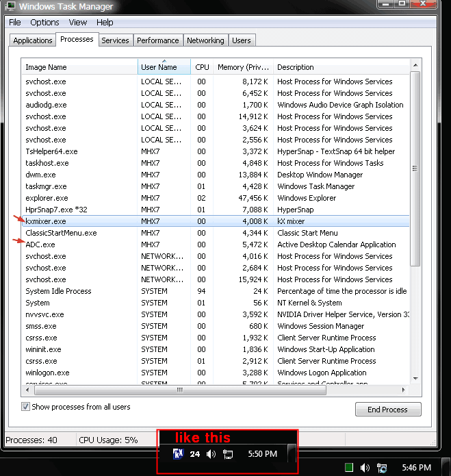The image size is (451, 476).
Task: Select the svchost.exe row using 15,924 K
Action: pyautogui.click(x=216, y=279)
